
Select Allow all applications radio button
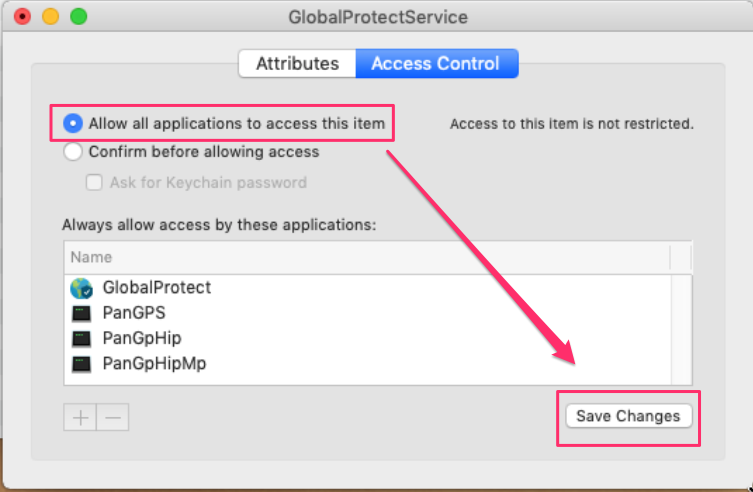coord(73,124)
